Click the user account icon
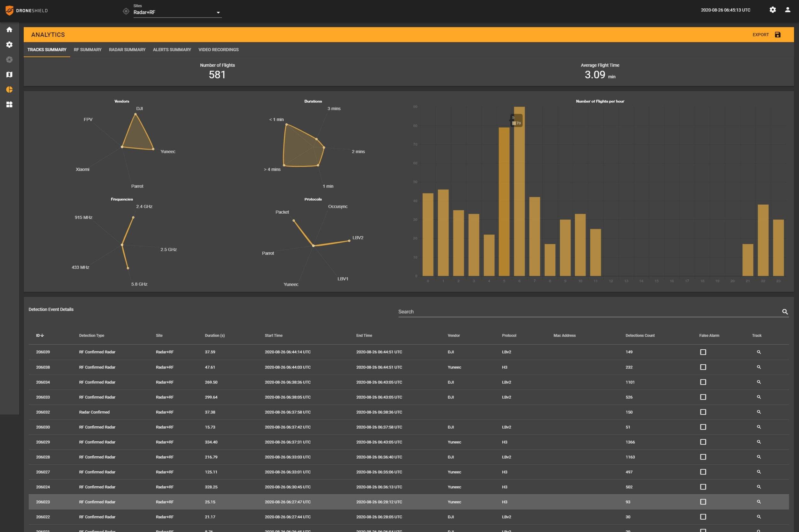 [x=787, y=10]
